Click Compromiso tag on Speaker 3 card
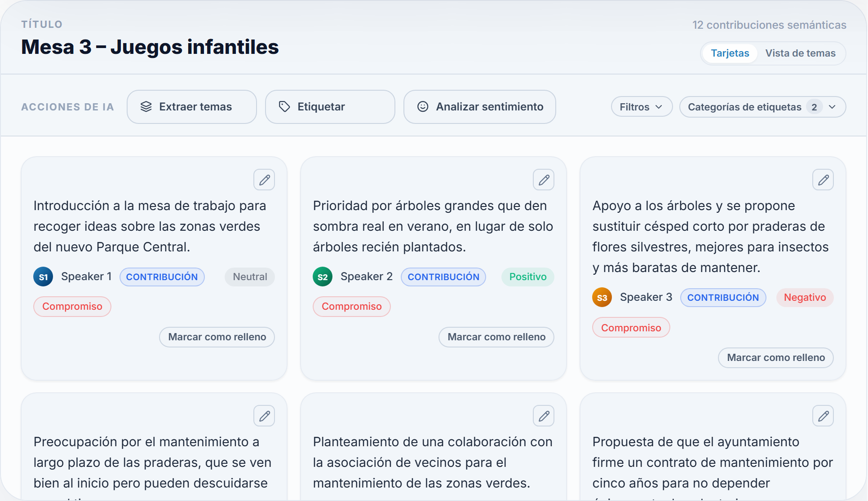The height and width of the screenshot is (501, 868). [631, 328]
